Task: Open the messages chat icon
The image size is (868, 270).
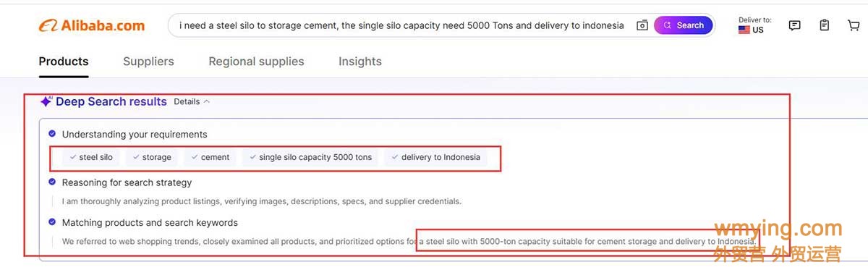Action: coord(794,25)
